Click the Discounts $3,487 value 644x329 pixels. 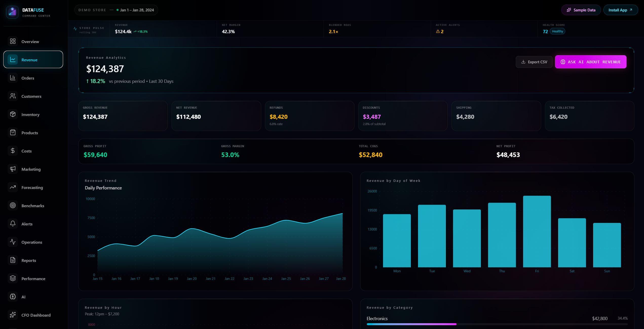pyautogui.click(x=372, y=117)
